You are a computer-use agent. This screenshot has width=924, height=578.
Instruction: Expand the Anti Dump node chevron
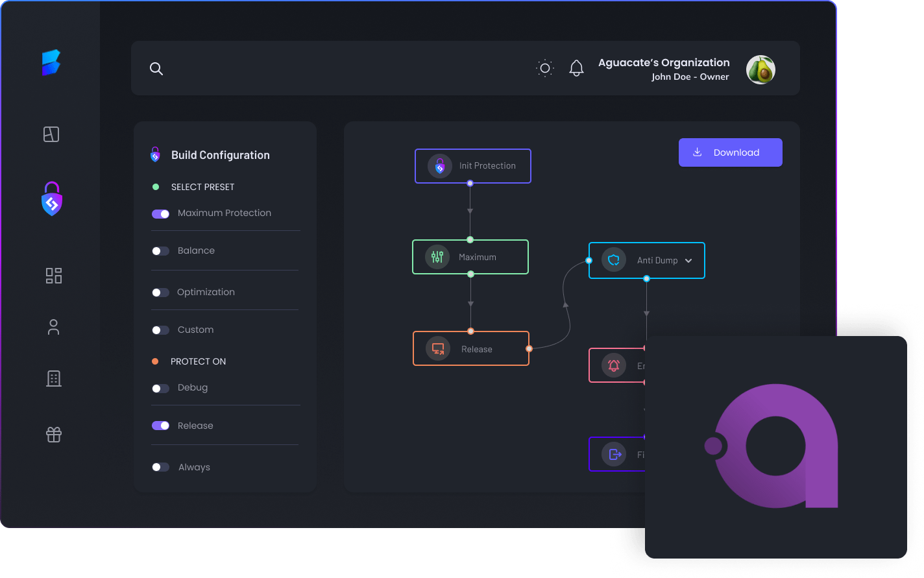(x=688, y=261)
